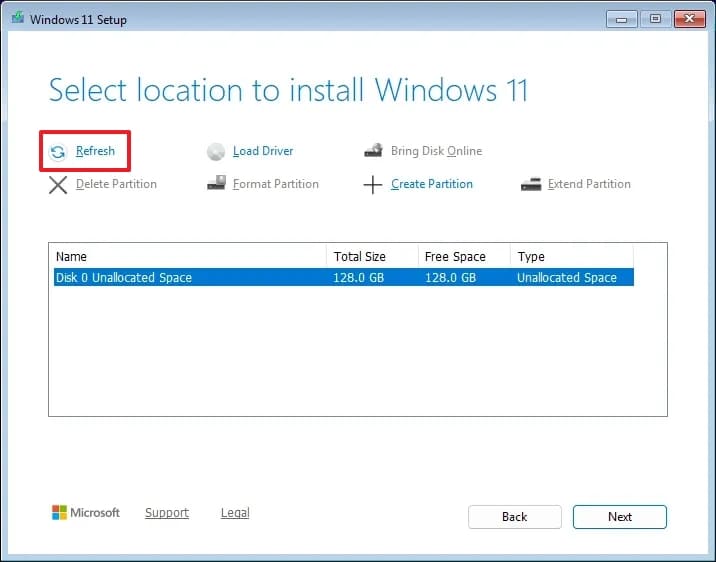Click the Load Driver disc icon
Image resolution: width=716 pixels, height=562 pixels.
pos(216,152)
